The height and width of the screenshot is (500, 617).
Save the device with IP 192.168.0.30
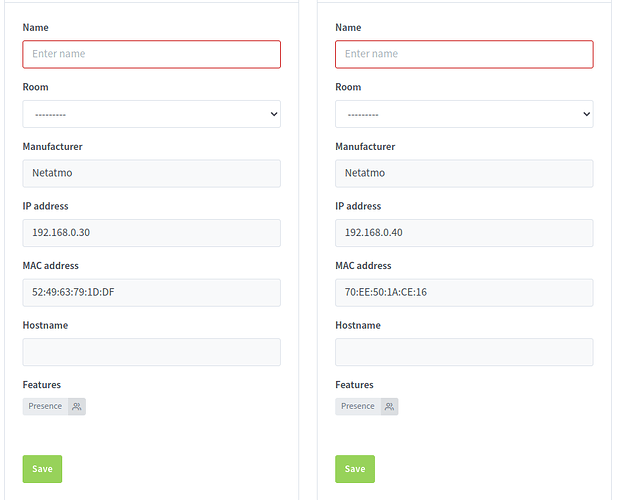42,469
